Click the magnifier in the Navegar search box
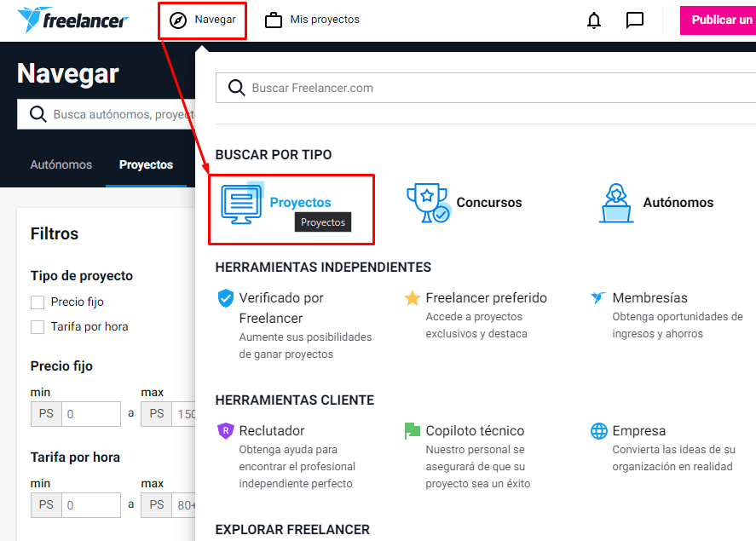Image resolution: width=756 pixels, height=541 pixels. [x=38, y=114]
